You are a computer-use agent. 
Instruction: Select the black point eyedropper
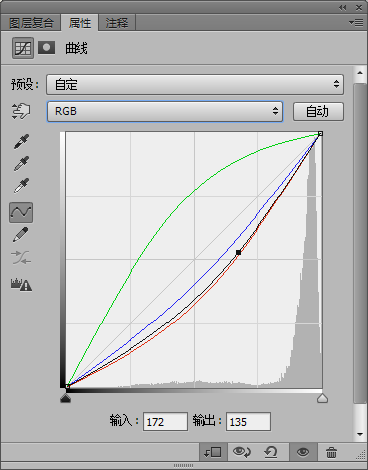21,141
